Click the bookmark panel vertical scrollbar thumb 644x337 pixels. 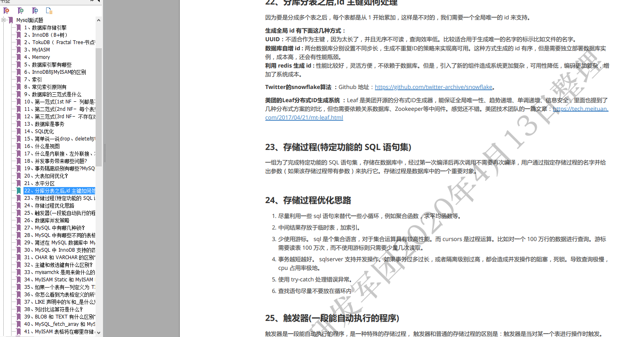[98, 107]
